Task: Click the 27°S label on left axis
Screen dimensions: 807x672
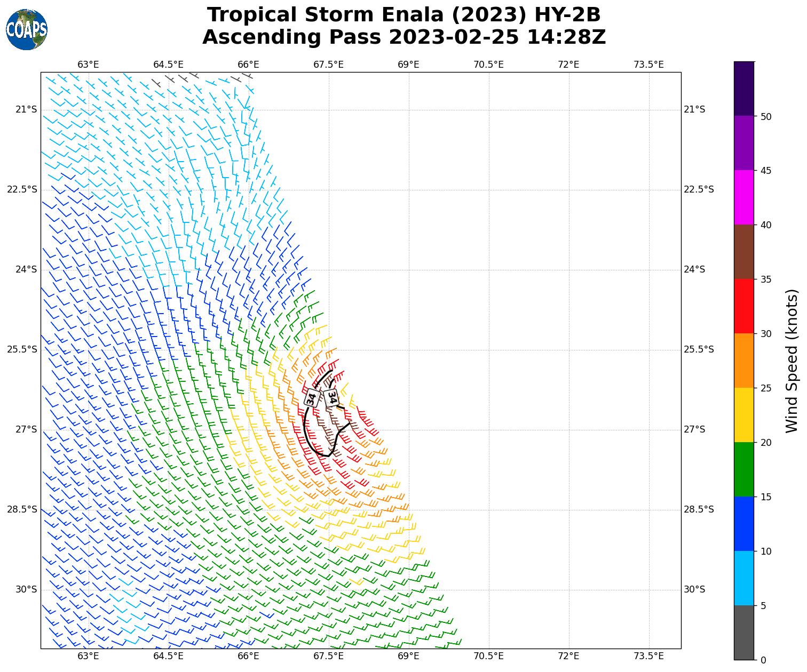Action: click(x=26, y=430)
